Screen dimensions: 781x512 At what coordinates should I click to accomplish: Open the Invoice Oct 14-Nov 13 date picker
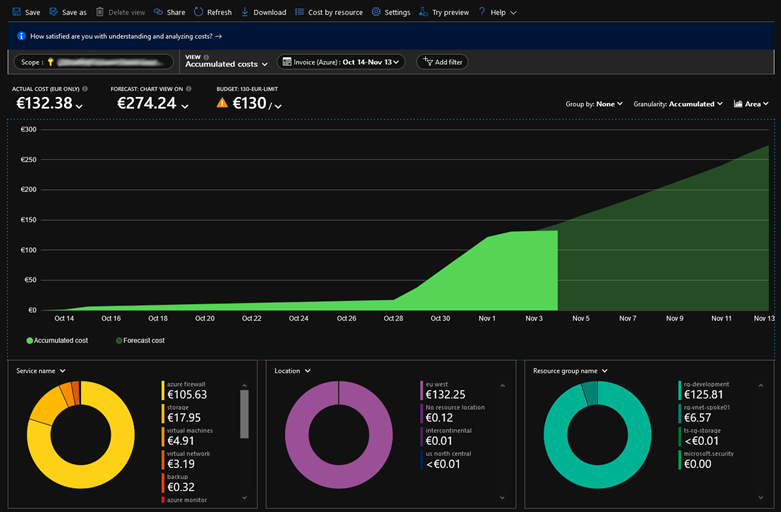click(x=341, y=62)
